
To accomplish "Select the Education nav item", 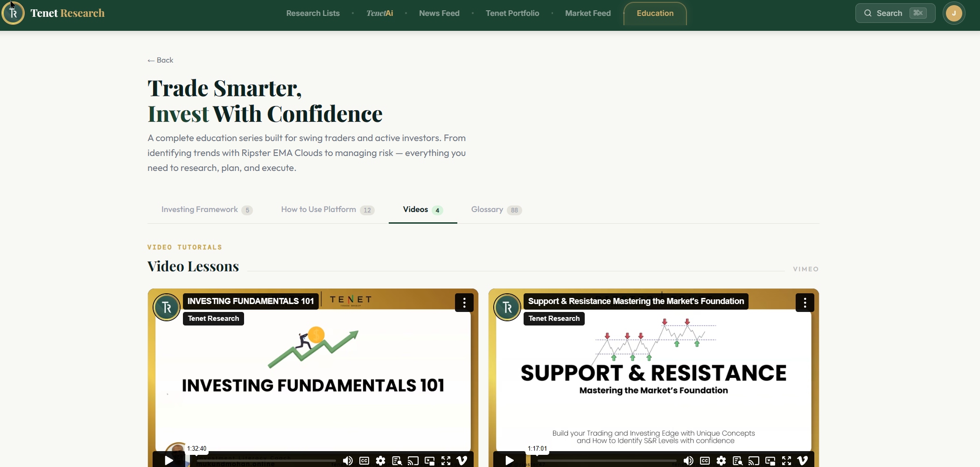I will 655,14.
